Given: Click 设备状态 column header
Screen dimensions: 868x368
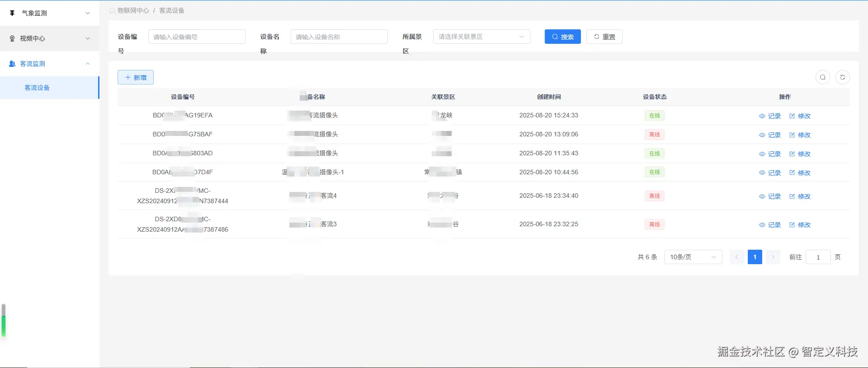Looking at the screenshot, I should [655, 97].
